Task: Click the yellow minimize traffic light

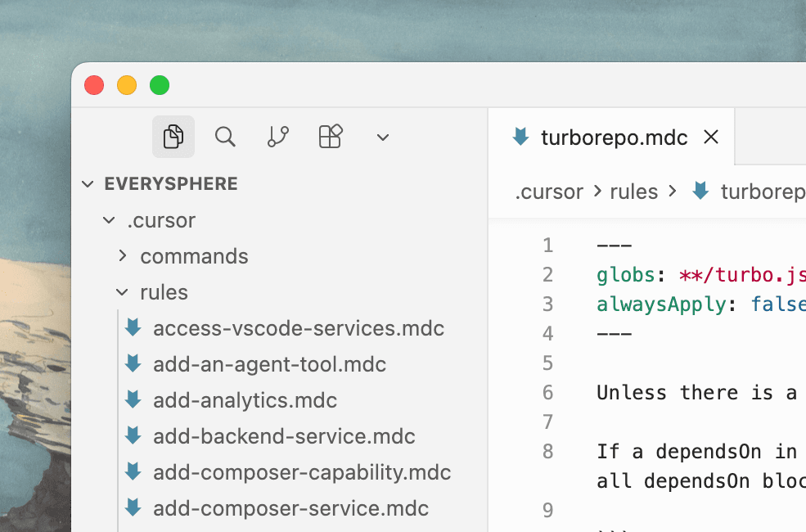Action: tap(127, 85)
